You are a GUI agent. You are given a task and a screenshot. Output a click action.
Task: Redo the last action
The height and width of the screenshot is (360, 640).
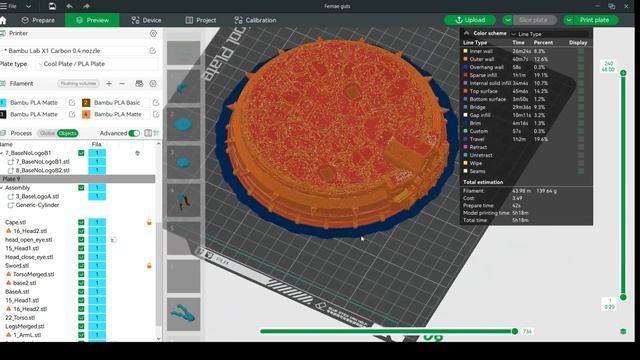click(86, 6)
